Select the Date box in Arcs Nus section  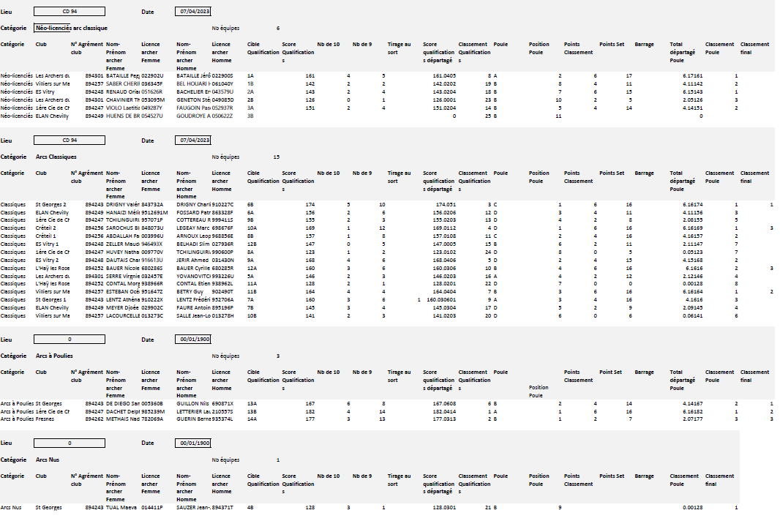pos(193,443)
